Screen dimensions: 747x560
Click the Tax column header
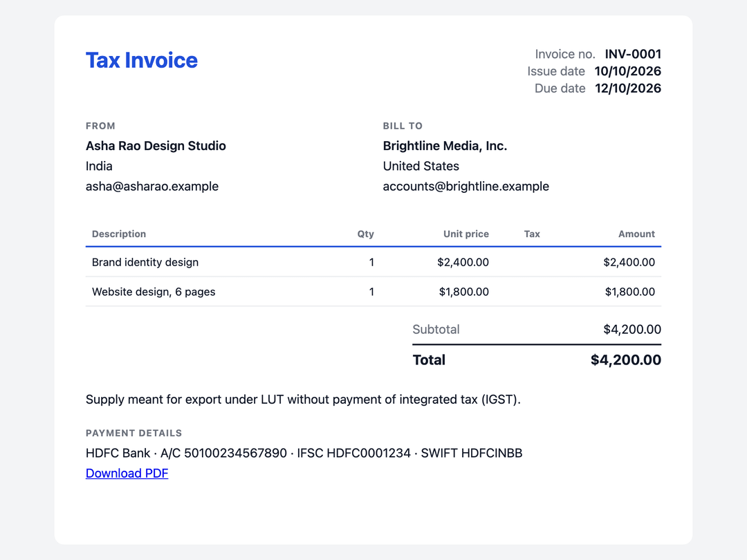tap(532, 234)
